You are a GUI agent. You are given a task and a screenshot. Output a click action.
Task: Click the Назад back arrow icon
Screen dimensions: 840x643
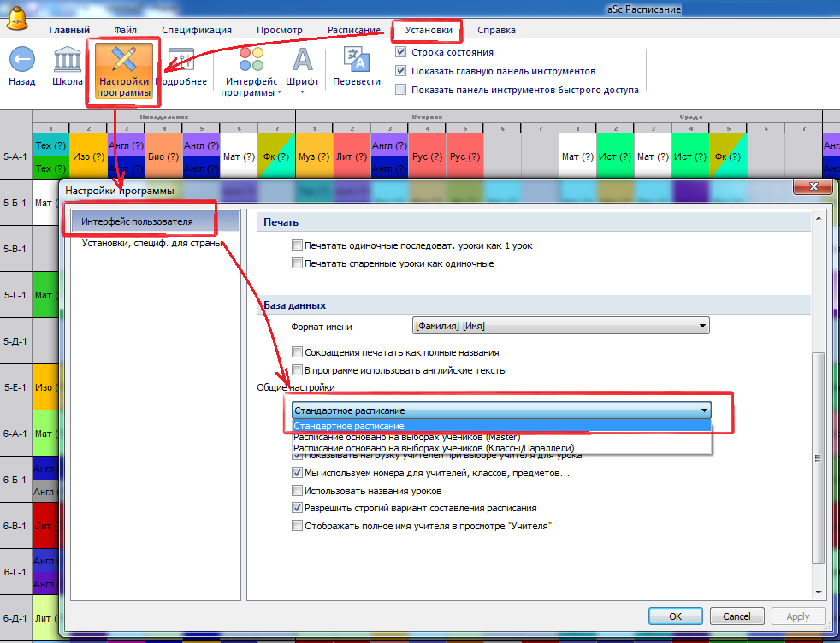coord(22,61)
